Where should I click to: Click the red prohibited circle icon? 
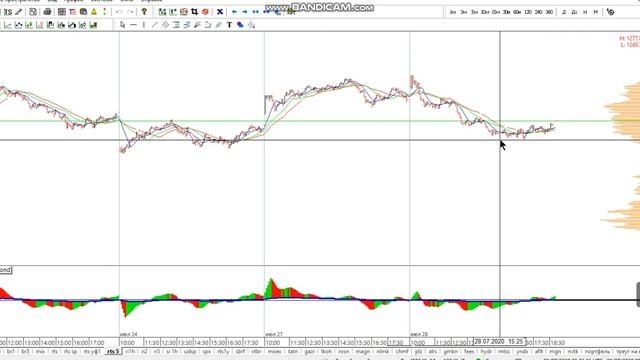point(205,12)
